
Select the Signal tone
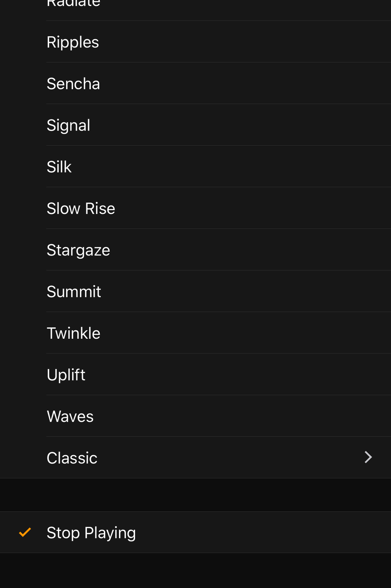[195, 125]
